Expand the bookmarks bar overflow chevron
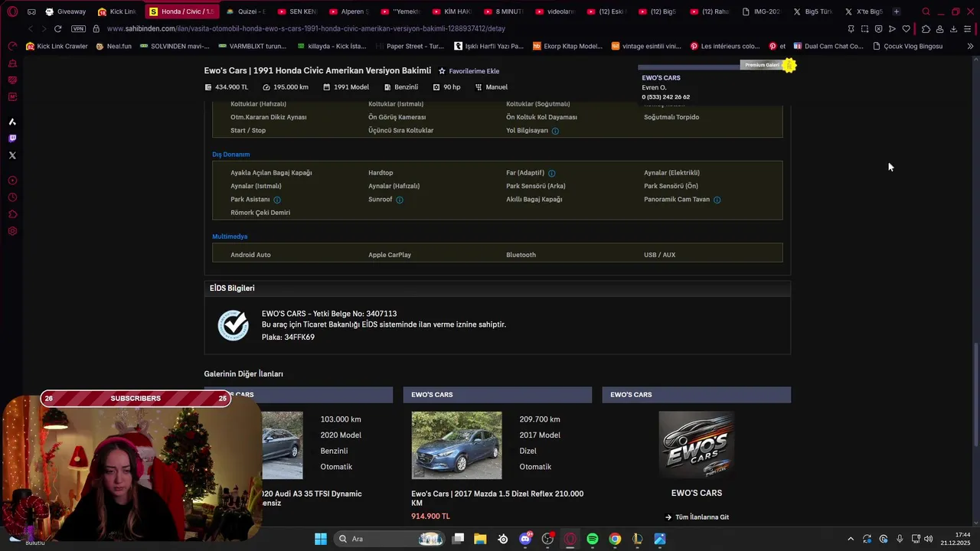Screen dimensions: 980x551 pos(970,46)
